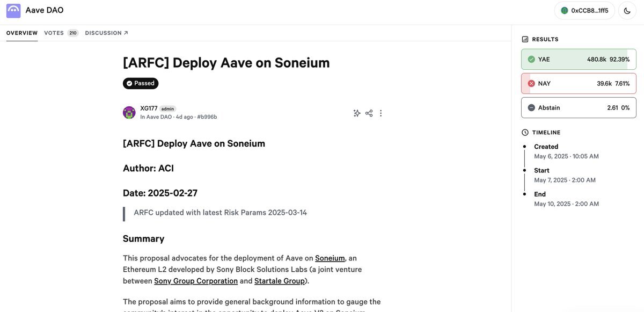Click the green wallet avatar icon
Image resolution: width=644 pixels, height=312 pixels.
pyautogui.click(x=565, y=11)
